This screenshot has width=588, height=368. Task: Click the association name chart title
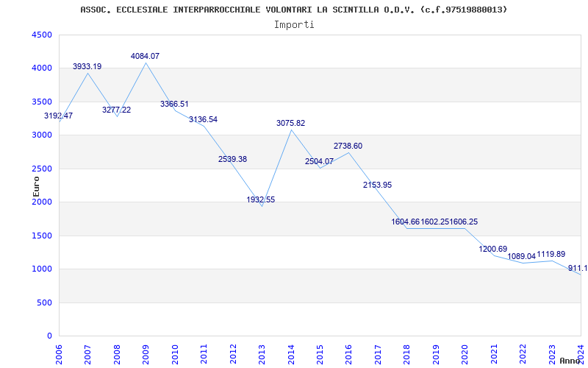coord(294,10)
